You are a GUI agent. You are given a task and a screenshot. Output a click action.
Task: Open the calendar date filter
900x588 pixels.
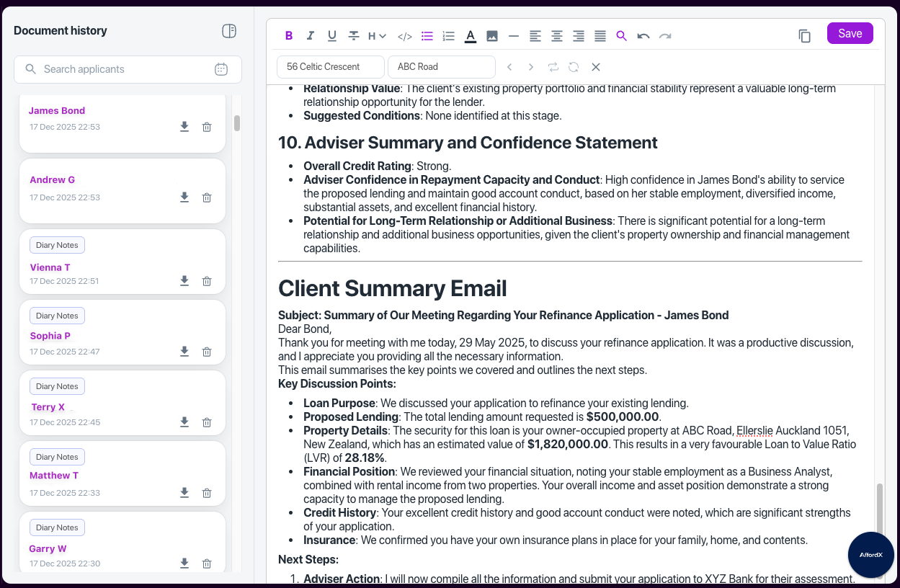pyautogui.click(x=221, y=69)
